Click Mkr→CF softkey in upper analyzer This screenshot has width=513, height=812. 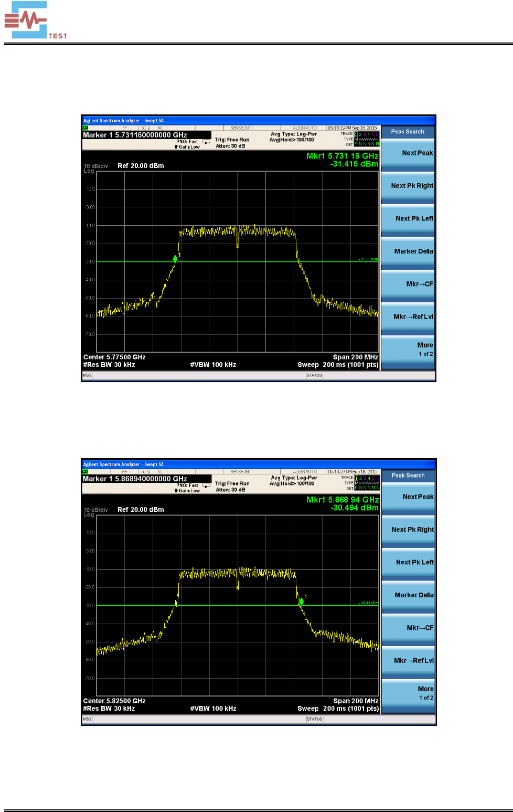[408, 284]
